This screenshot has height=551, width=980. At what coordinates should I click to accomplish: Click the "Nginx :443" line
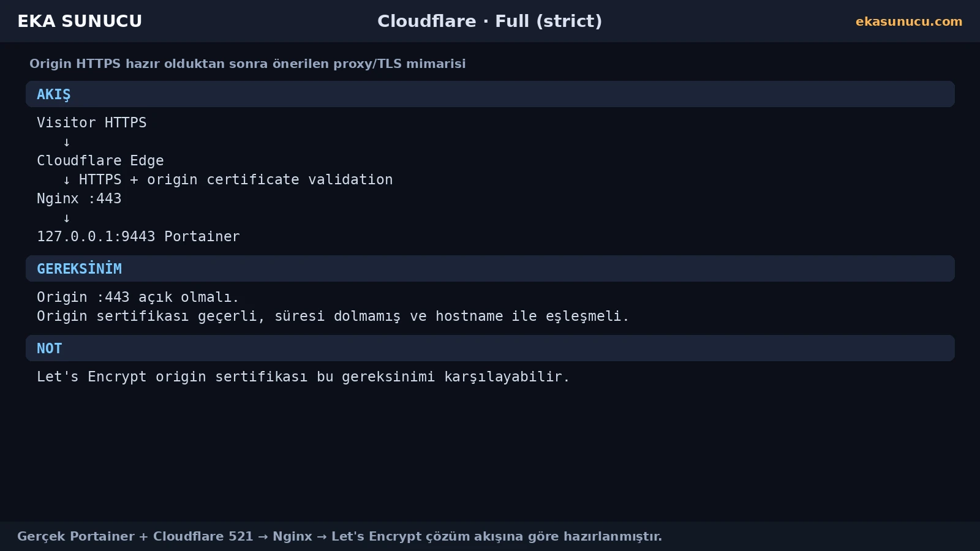(x=79, y=198)
